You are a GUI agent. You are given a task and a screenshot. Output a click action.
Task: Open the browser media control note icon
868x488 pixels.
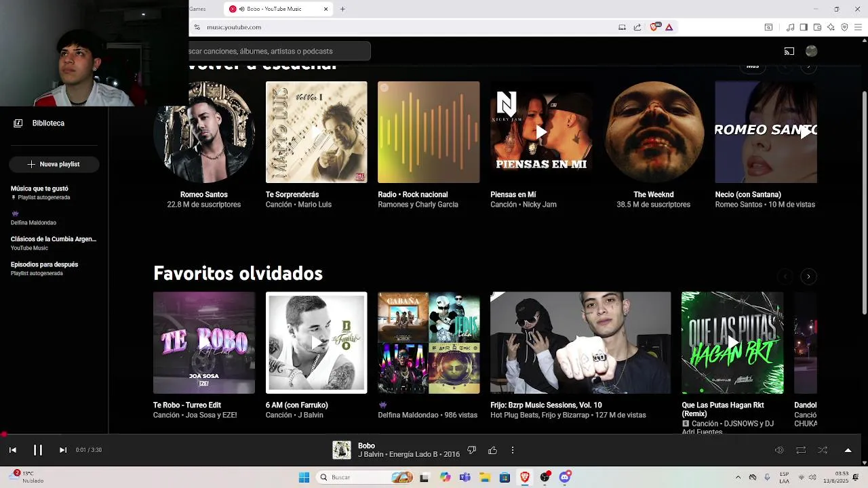point(790,27)
